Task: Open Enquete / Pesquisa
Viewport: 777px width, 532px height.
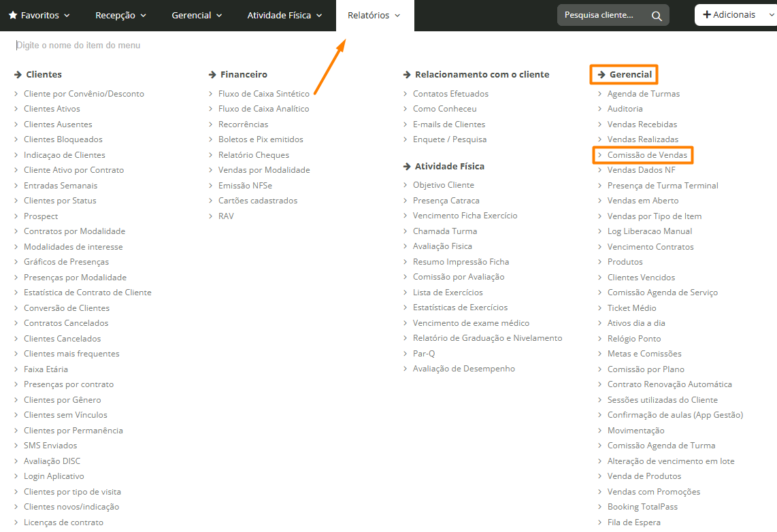Action: 450,139
